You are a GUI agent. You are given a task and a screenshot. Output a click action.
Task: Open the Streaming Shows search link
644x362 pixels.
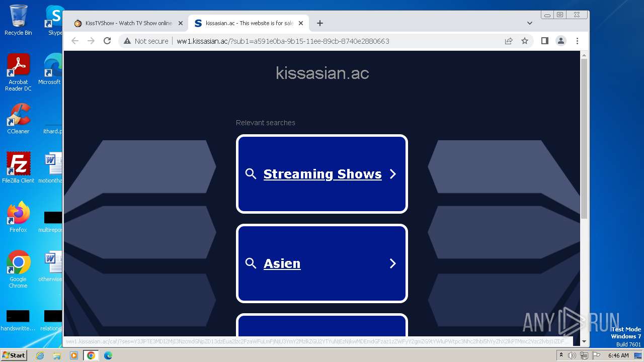323,174
